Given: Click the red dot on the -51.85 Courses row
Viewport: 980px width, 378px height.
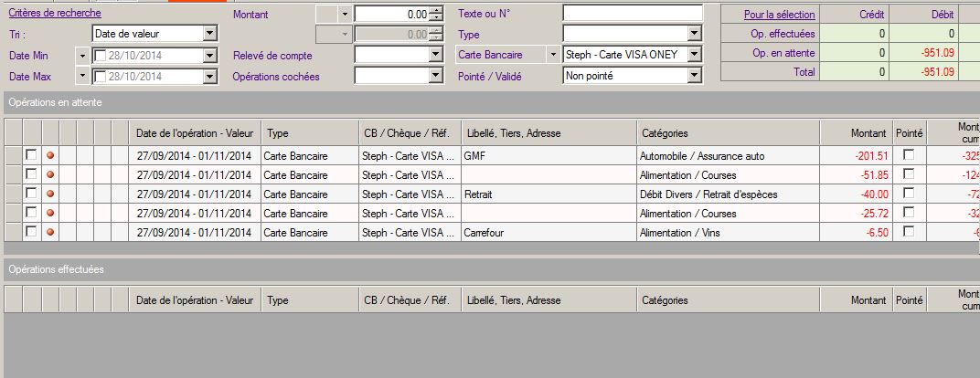Looking at the screenshot, I should point(50,175).
